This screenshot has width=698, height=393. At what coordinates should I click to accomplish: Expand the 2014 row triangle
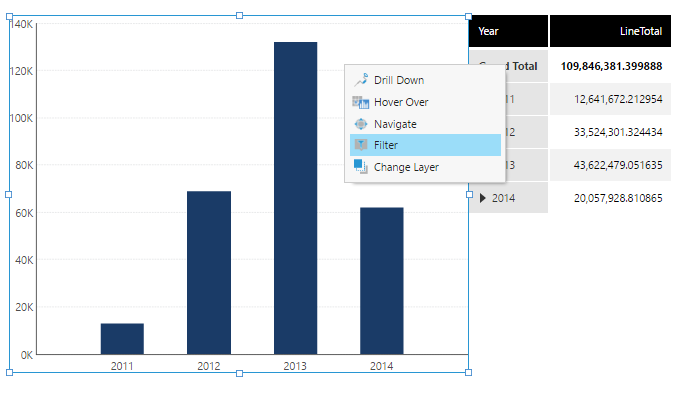pos(483,198)
